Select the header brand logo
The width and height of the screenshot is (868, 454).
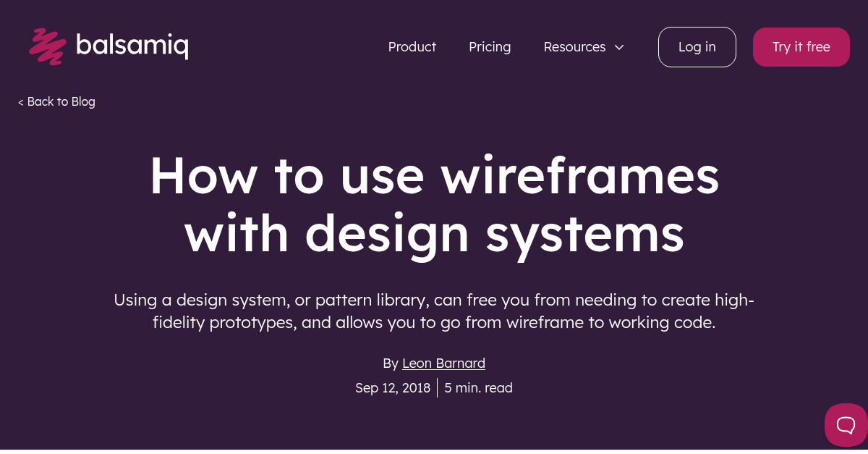[109, 46]
